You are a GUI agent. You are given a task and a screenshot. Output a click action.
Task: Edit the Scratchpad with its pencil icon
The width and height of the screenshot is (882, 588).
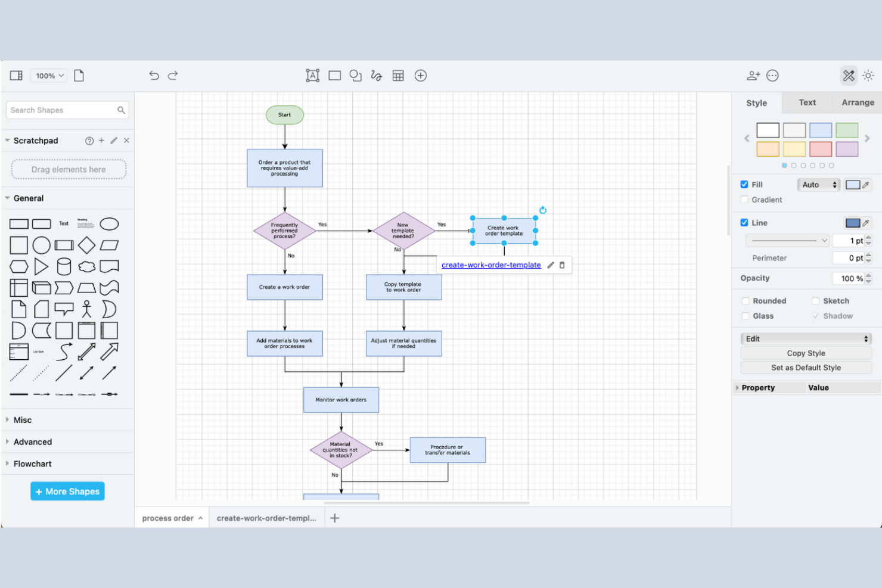tap(114, 141)
